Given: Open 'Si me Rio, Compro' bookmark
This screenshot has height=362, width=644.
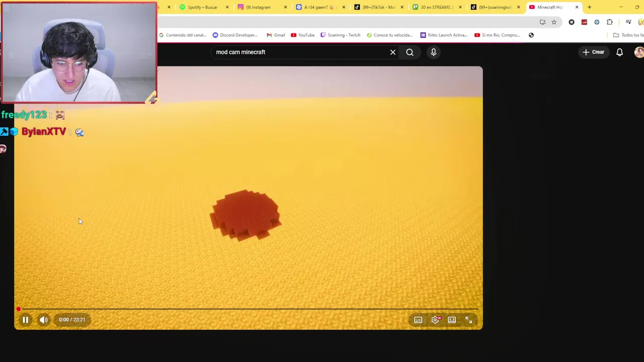Looking at the screenshot, I should tap(497, 35).
